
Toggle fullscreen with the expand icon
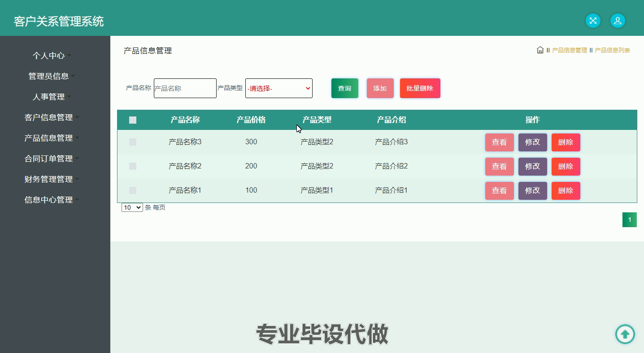593,21
